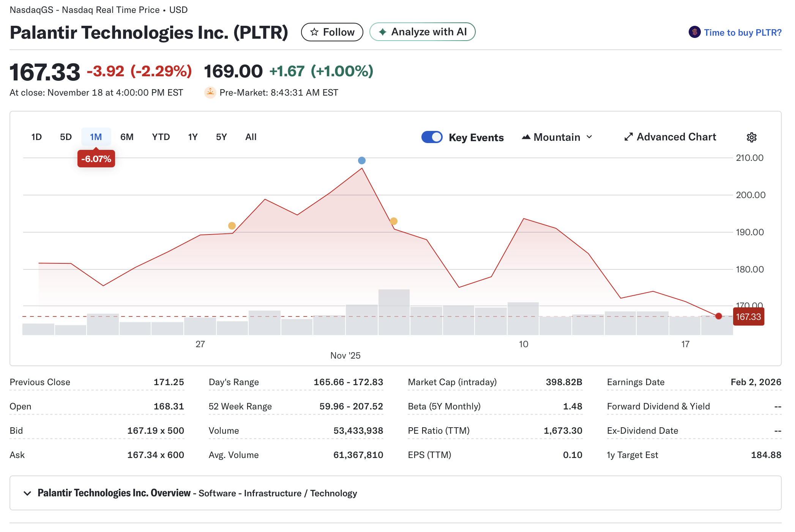The height and width of the screenshot is (532, 795).
Task: Click the coin icon beside Time to buy PLTR
Action: [694, 32]
